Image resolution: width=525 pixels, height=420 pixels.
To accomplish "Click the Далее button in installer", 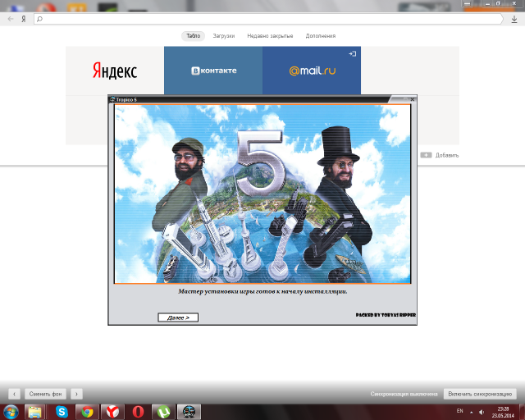I will pyautogui.click(x=178, y=317).
